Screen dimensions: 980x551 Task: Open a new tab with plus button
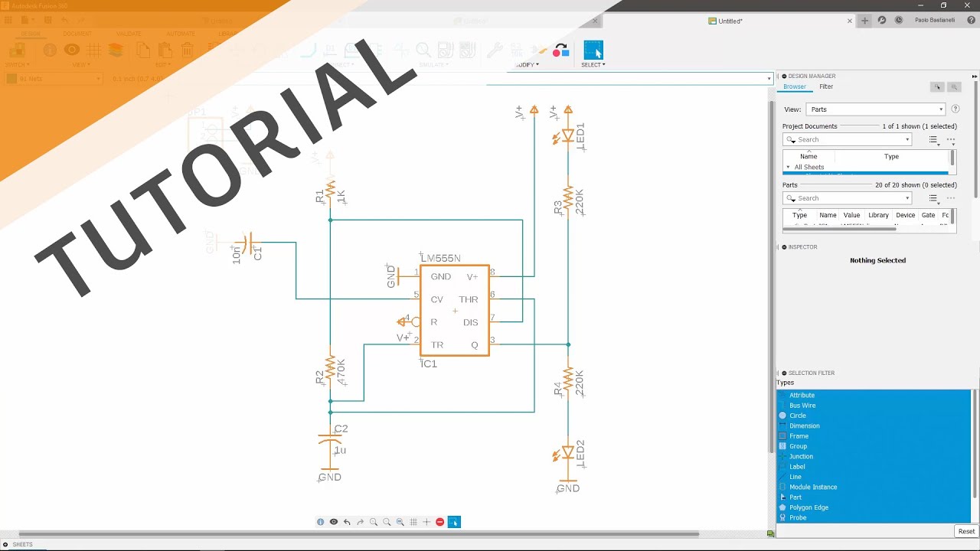(865, 21)
